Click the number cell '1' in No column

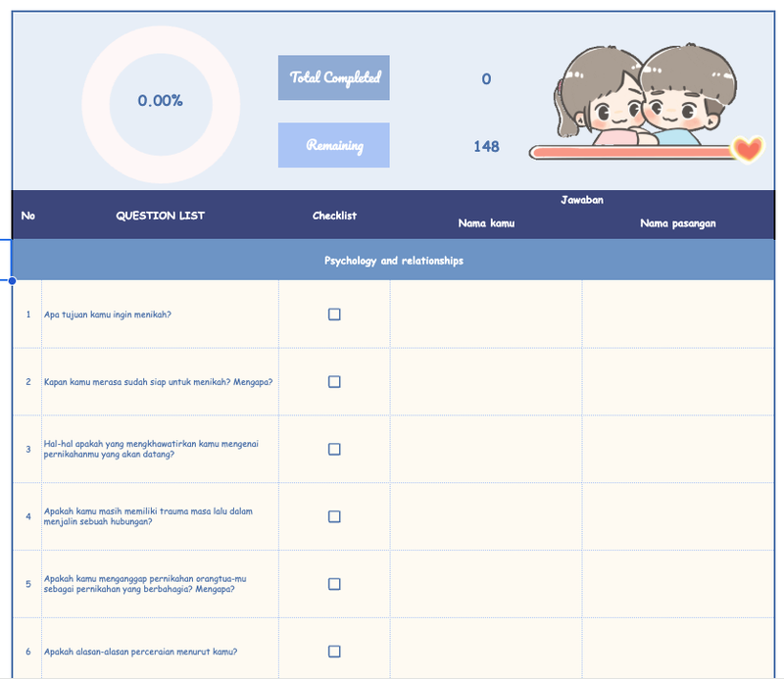(28, 314)
